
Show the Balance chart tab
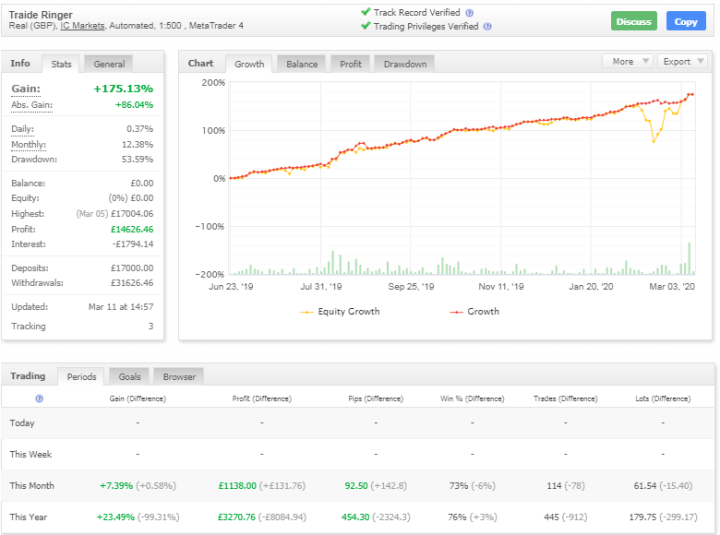click(302, 64)
